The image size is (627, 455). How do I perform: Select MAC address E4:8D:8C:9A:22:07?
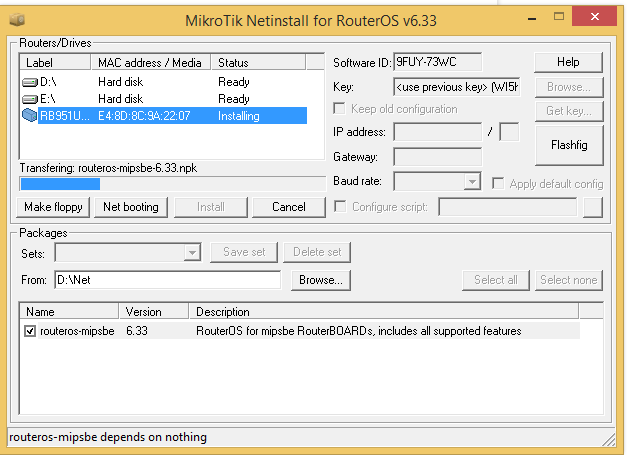144,116
